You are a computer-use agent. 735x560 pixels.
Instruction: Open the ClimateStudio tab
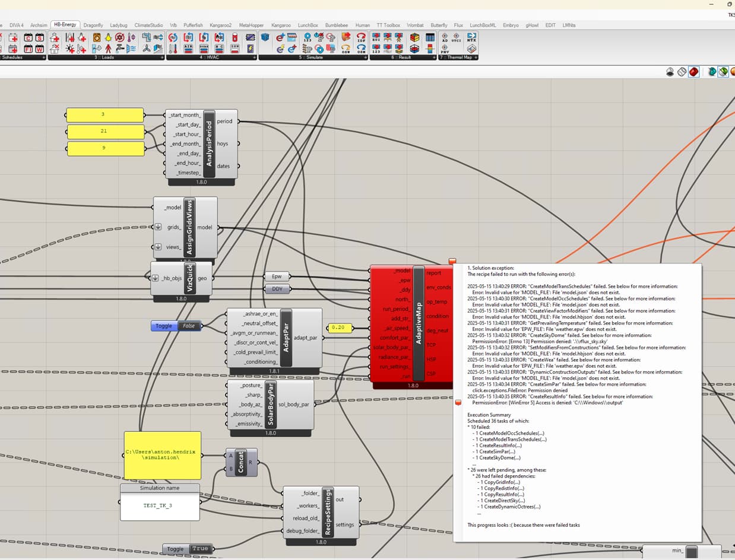coord(148,26)
